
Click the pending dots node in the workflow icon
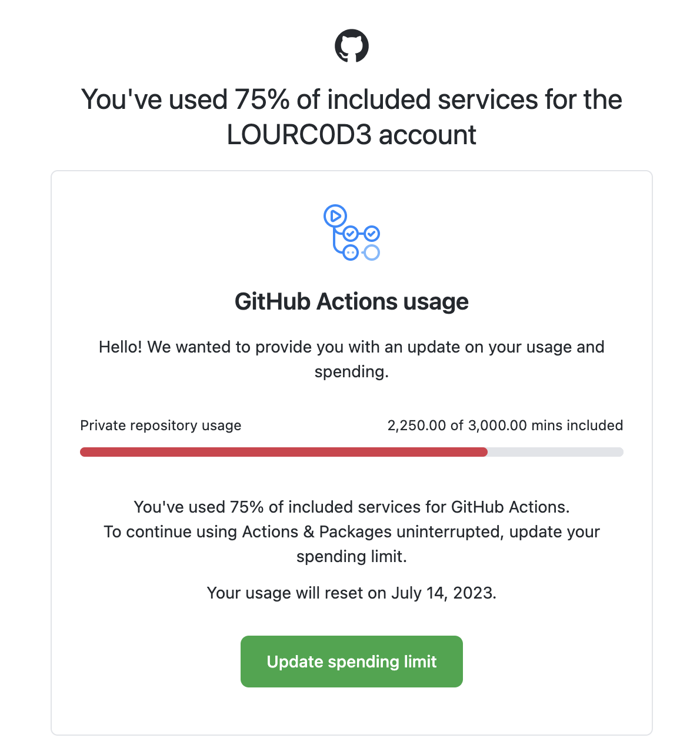click(350, 253)
